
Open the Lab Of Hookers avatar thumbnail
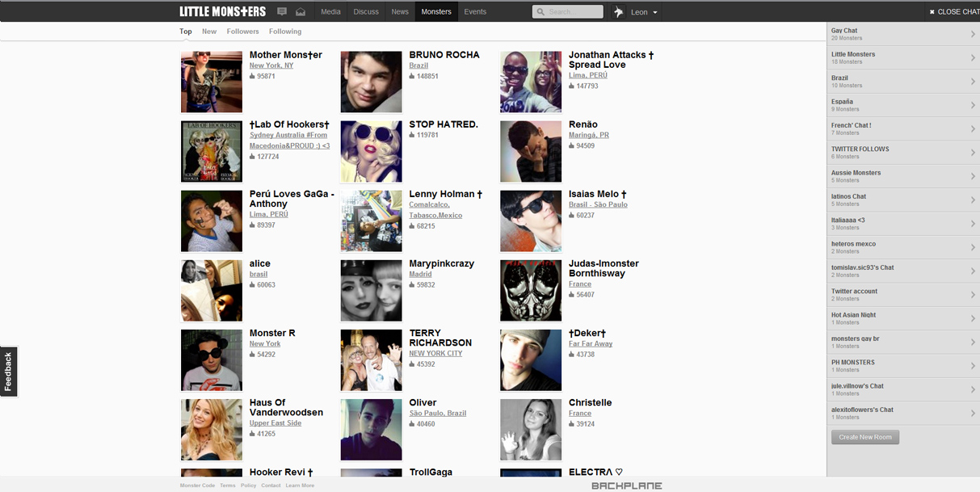212,152
